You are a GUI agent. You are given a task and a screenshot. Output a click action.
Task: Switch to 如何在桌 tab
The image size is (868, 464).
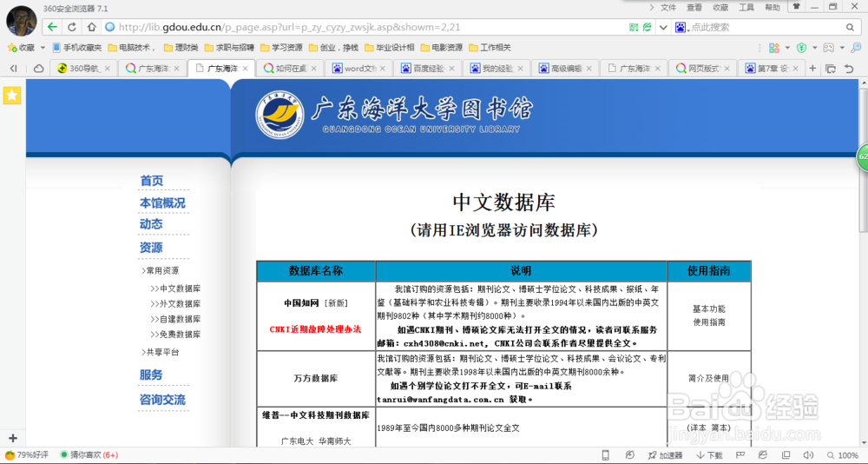[290, 68]
